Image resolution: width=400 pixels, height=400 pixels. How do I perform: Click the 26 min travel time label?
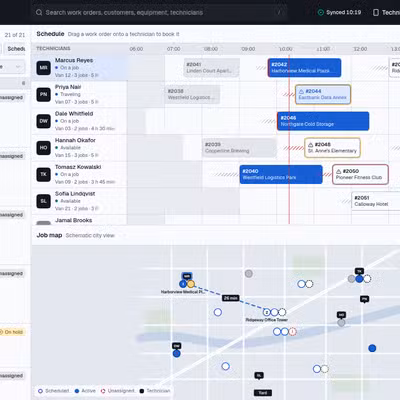(x=231, y=298)
